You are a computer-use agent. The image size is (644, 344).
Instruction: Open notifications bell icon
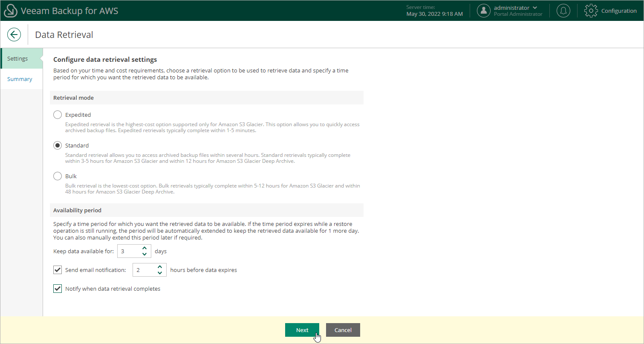[563, 11]
